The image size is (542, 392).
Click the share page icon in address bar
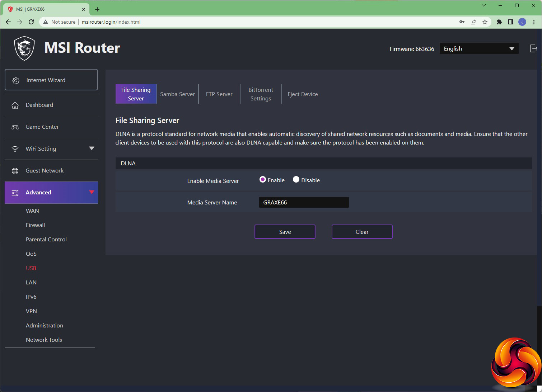(x=473, y=22)
